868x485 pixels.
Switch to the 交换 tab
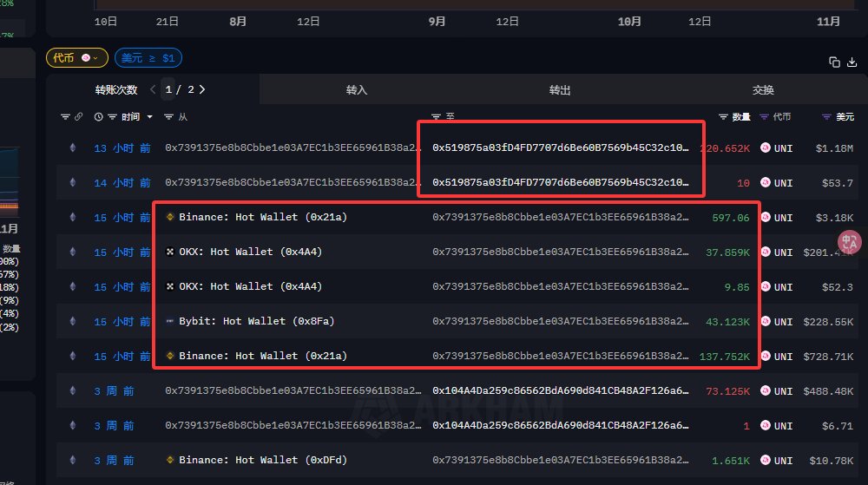(x=763, y=90)
